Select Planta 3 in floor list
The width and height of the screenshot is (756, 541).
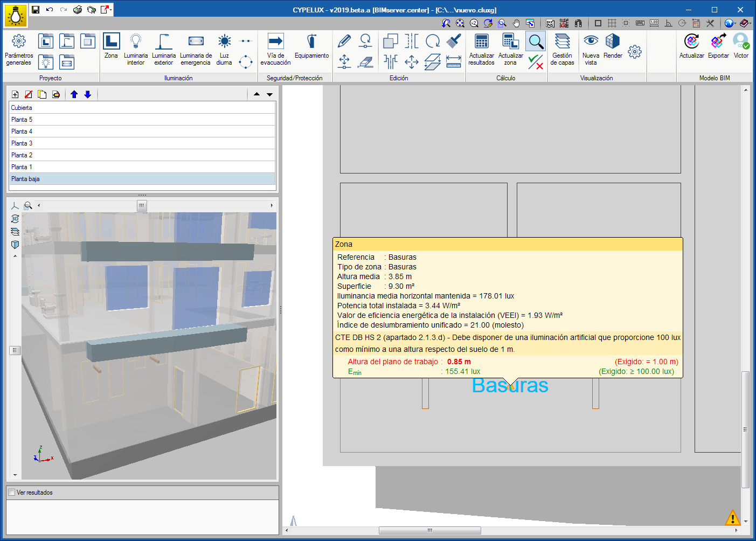click(142, 143)
